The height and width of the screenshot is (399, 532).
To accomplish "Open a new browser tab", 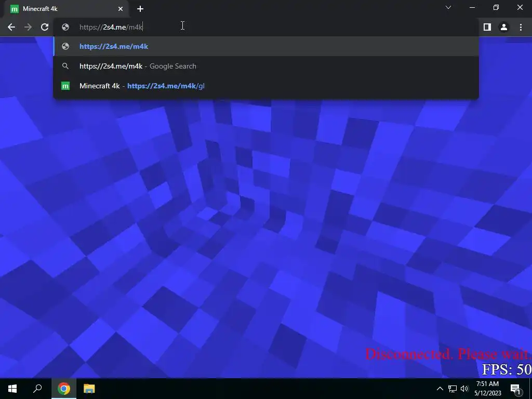I will click(140, 9).
